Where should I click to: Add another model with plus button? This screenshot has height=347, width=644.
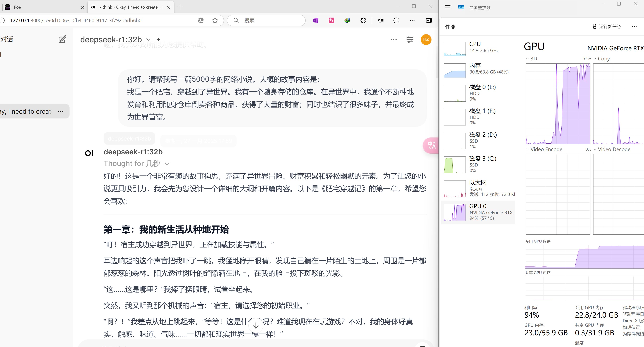tap(158, 39)
